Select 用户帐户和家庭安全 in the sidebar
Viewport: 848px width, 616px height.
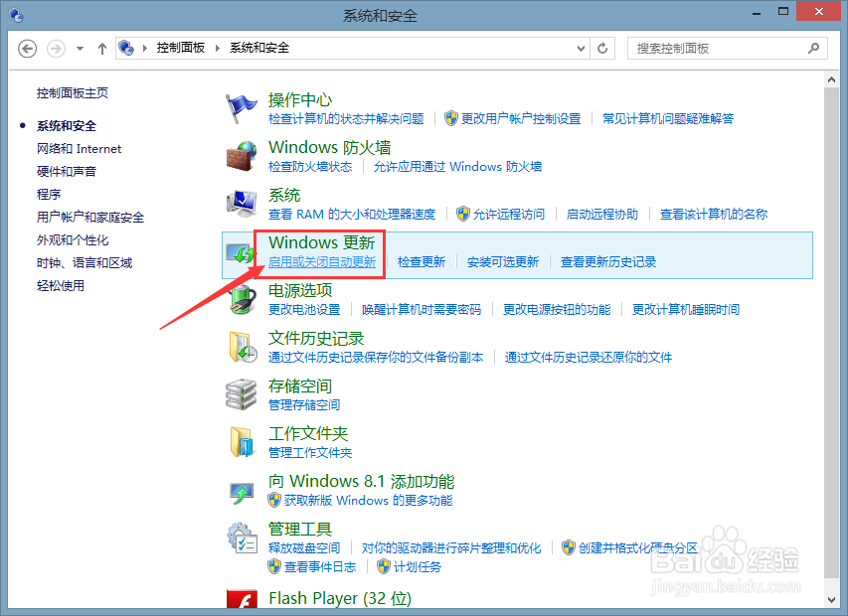(90, 218)
